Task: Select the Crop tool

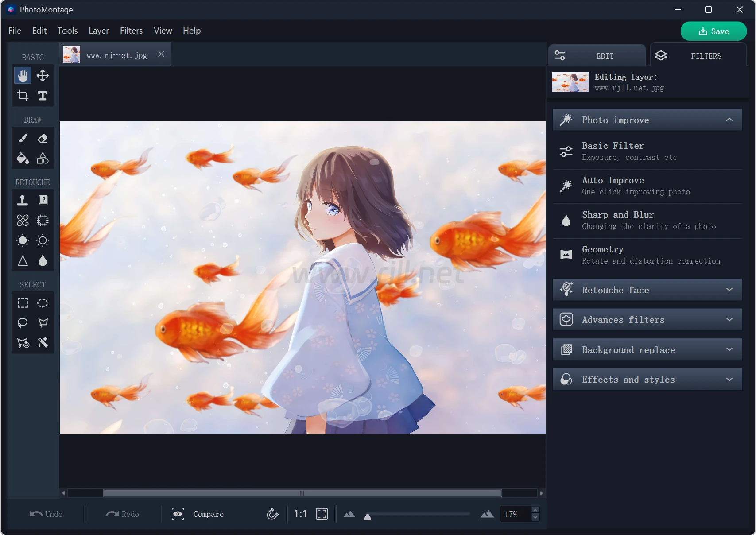Action: pyautogui.click(x=23, y=96)
